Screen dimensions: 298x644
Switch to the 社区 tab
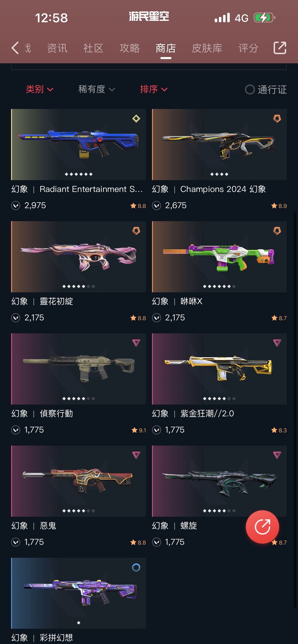pos(93,48)
